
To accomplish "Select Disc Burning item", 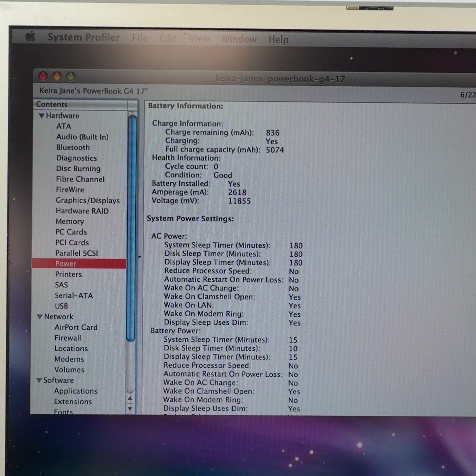I will (x=78, y=169).
